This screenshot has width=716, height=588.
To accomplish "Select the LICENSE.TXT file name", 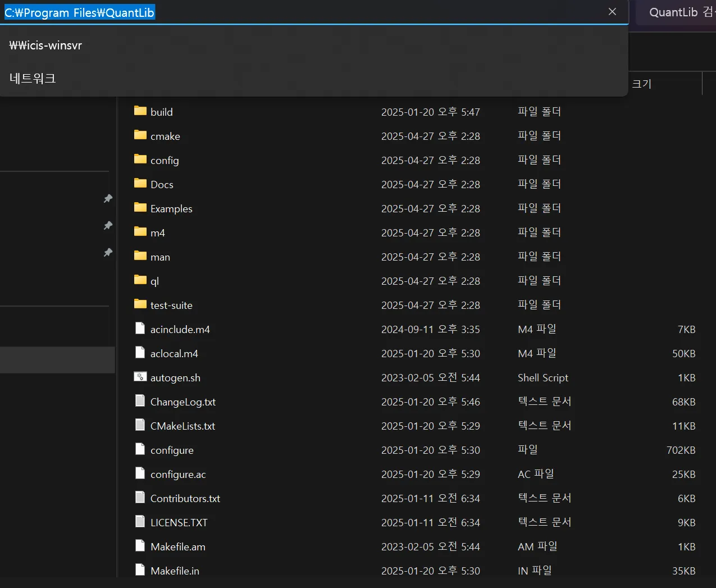I will pyautogui.click(x=179, y=522).
